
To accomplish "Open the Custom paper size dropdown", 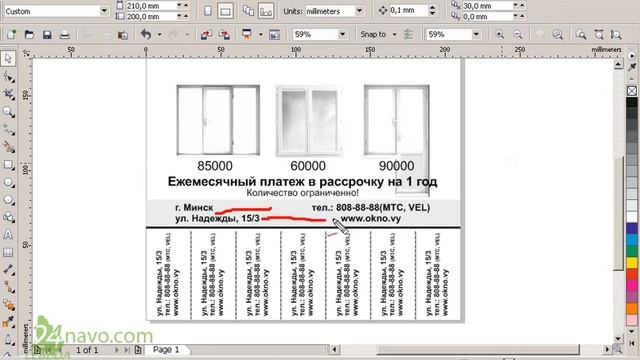I will click(x=104, y=11).
